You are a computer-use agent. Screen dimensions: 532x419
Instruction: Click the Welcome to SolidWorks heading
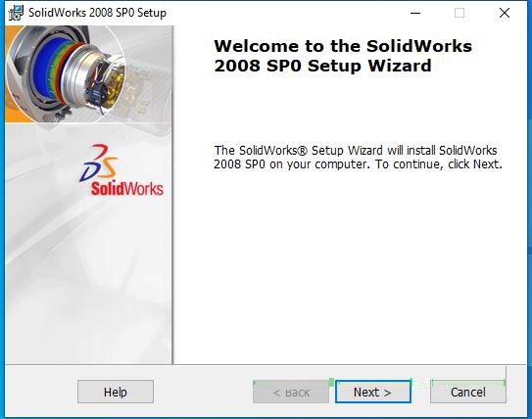[x=343, y=56]
